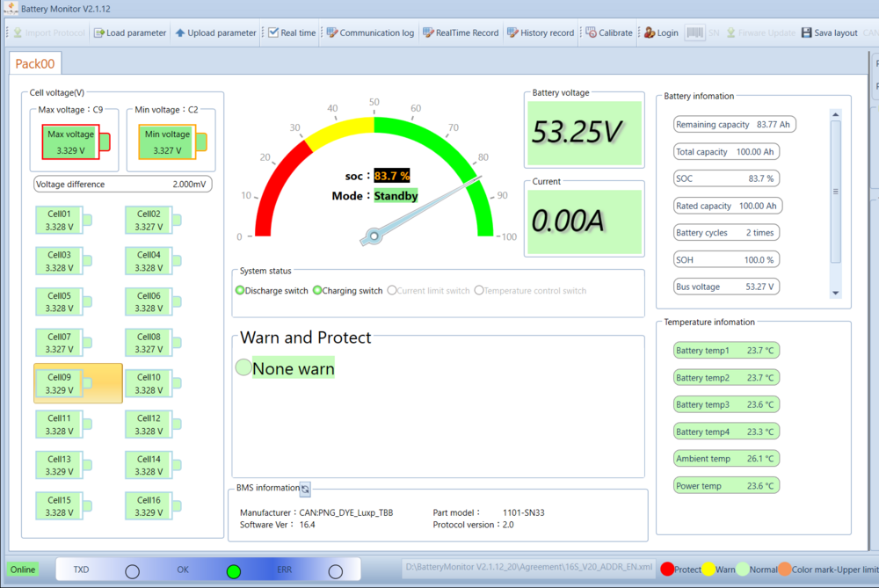Refresh BMS information with the refresh icon
879x588 pixels.
305,489
